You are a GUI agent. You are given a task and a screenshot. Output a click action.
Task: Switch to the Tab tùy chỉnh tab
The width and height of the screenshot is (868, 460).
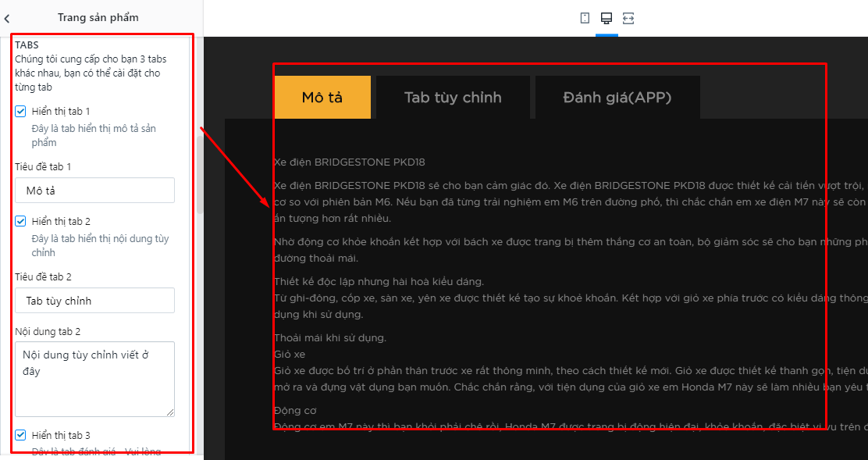(453, 98)
